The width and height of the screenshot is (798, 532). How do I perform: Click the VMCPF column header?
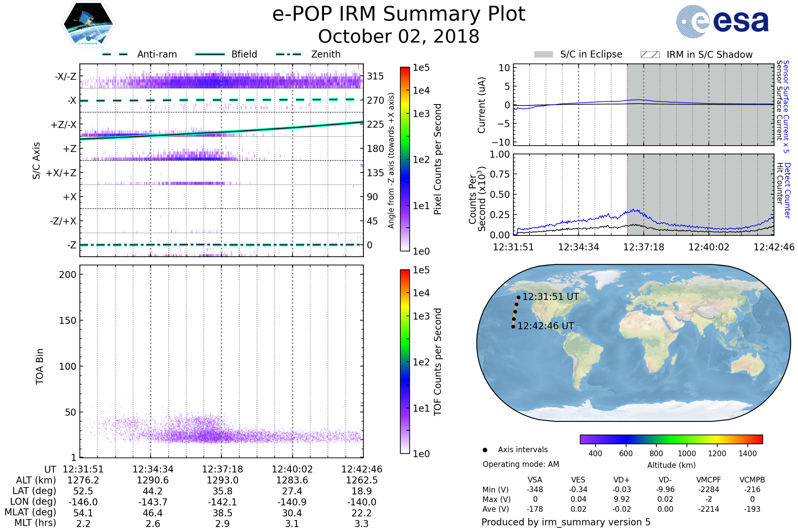tap(709, 480)
